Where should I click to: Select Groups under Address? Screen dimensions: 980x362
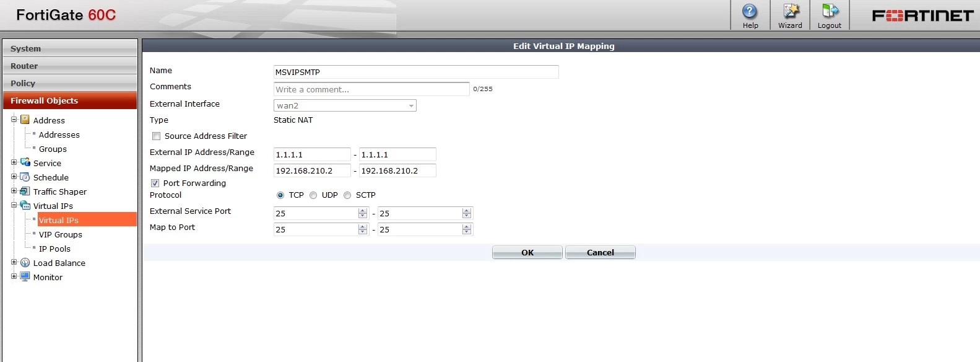tap(53, 149)
